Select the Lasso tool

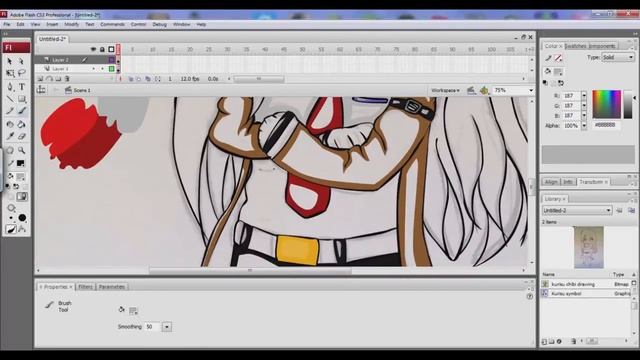point(22,73)
